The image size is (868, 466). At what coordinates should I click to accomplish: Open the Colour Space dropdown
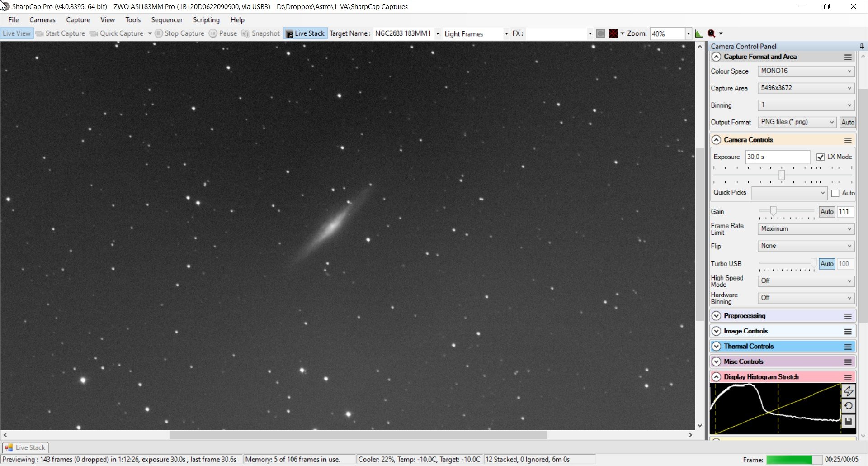(x=806, y=71)
